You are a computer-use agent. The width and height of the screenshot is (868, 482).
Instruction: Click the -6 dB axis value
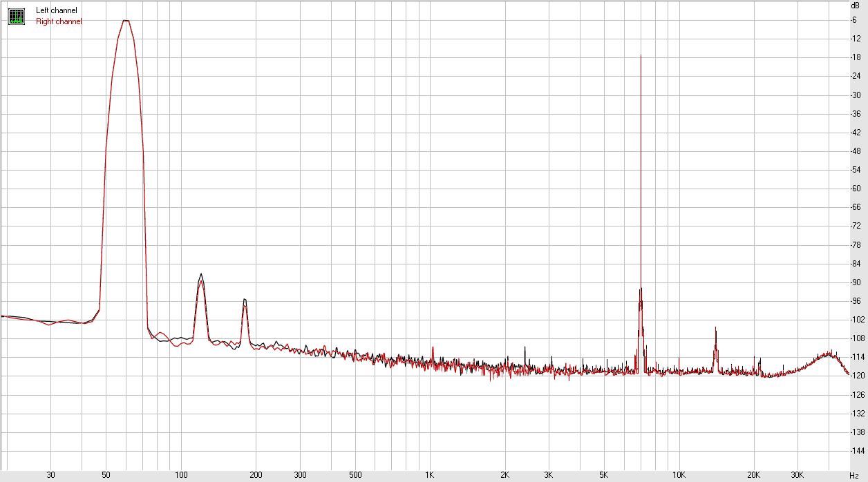pyautogui.click(x=855, y=19)
